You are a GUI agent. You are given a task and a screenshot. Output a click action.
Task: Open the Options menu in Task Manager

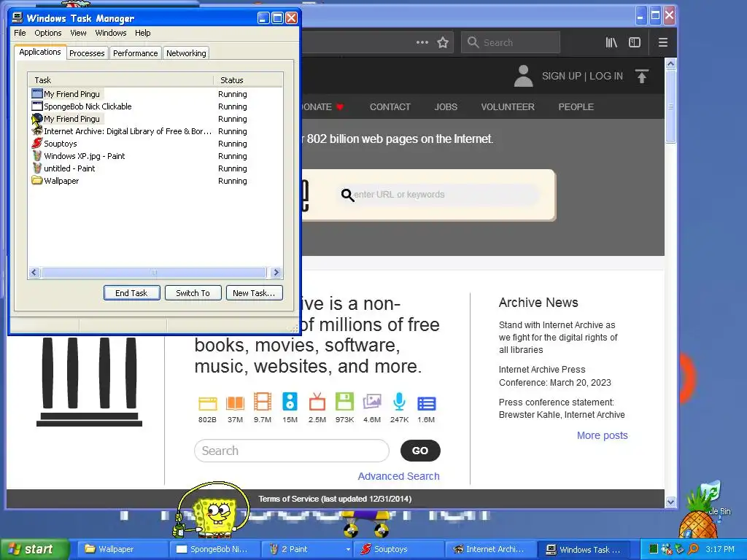[47, 33]
